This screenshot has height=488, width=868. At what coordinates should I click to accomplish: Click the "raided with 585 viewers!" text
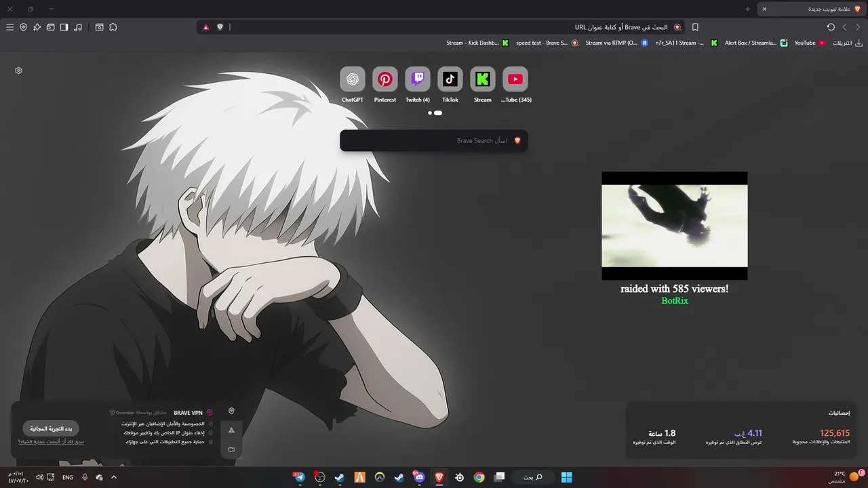[x=675, y=289]
